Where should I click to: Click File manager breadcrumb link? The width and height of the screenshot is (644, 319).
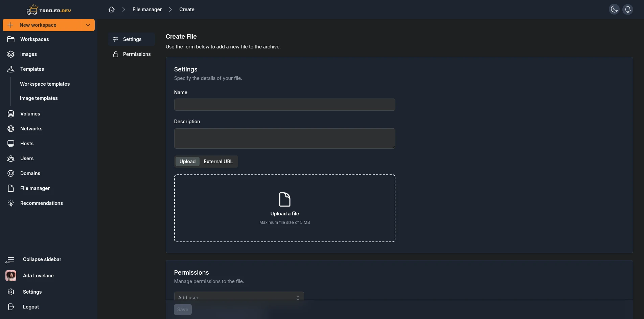click(x=147, y=9)
